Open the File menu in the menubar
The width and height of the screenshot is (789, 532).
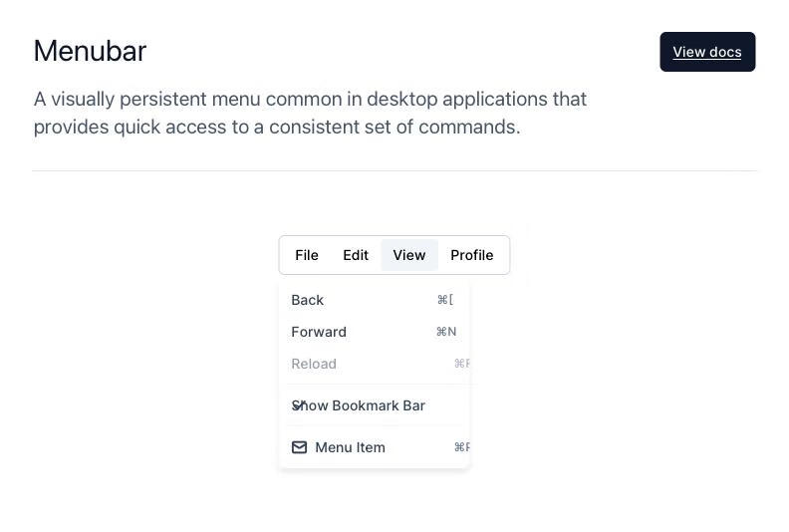point(307,255)
